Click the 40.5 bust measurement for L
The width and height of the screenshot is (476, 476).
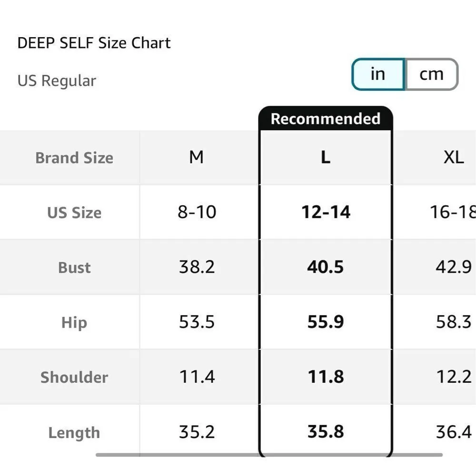(326, 267)
